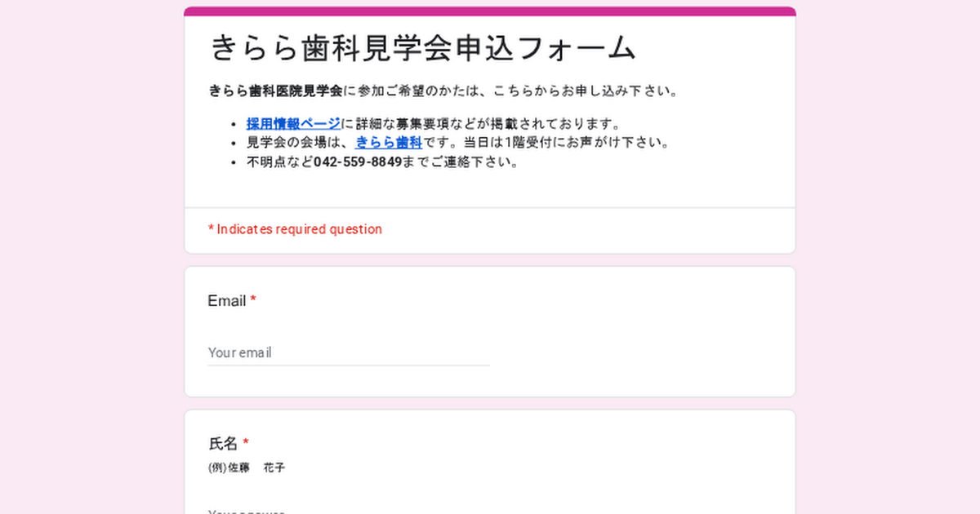The width and height of the screenshot is (980, 514).
Task: Click the Indicates required question notice
Action: tap(295, 229)
